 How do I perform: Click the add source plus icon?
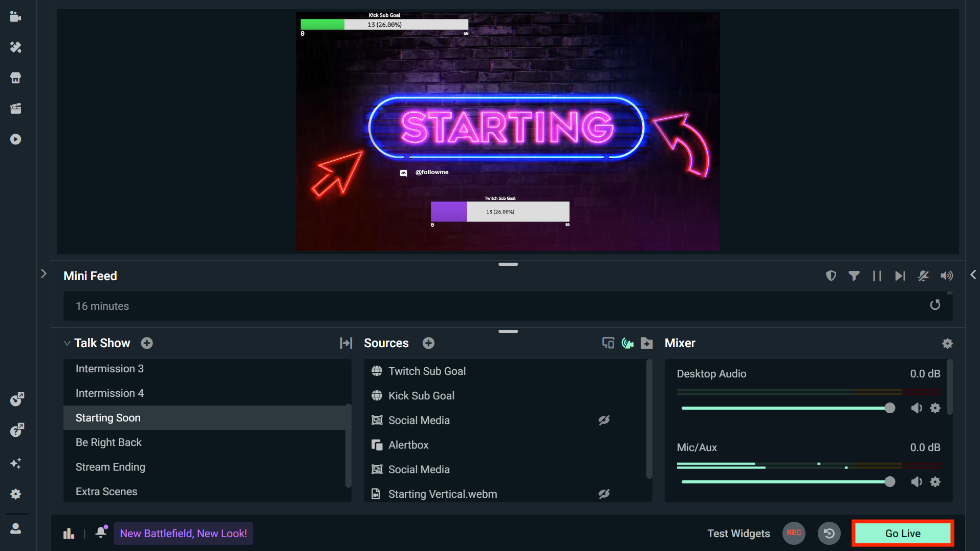(428, 343)
